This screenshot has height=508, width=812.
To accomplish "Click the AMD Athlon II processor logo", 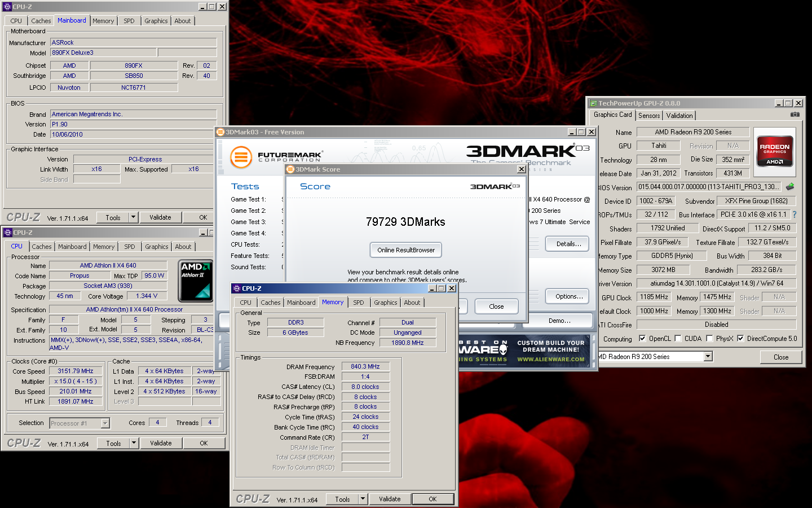I will 195,281.
